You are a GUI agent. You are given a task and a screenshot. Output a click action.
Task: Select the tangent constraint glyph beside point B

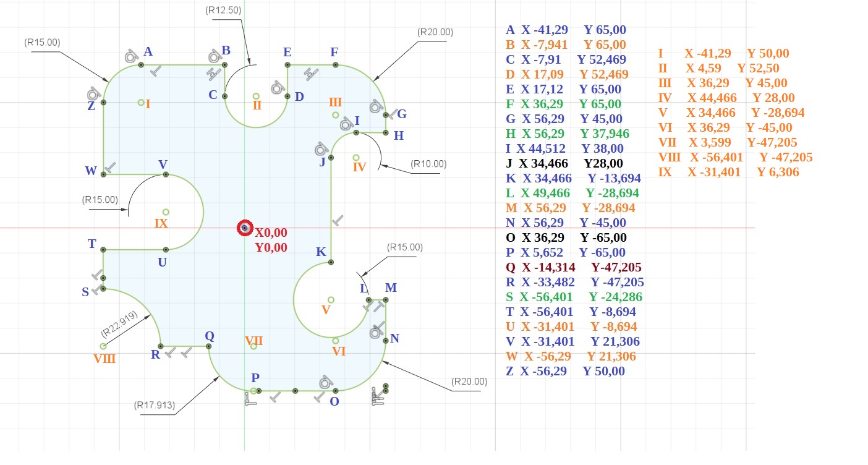pos(215,56)
